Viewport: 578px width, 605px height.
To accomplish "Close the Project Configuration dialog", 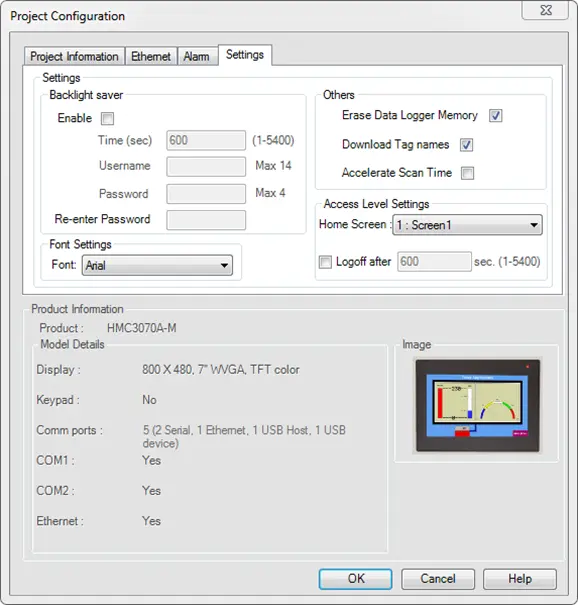I will click(545, 10).
